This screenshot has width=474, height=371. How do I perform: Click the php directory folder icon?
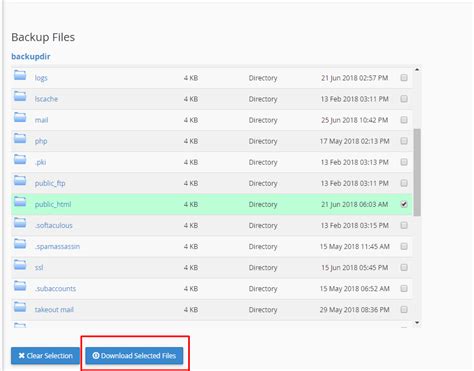coord(20,138)
